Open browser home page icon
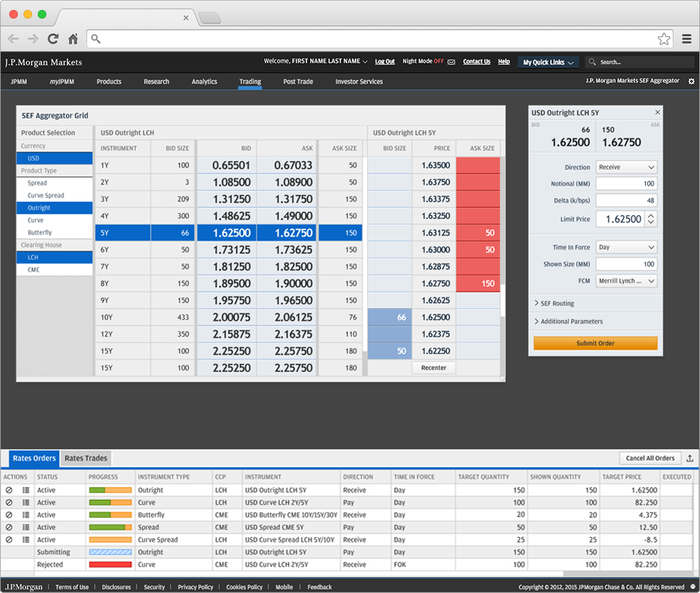The height and width of the screenshot is (593, 700). click(x=73, y=39)
